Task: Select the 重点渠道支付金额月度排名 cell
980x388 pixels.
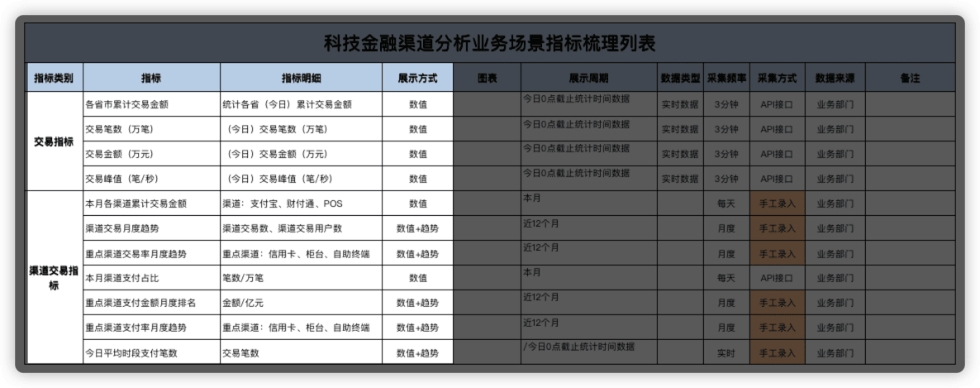Action: [151, 302]
